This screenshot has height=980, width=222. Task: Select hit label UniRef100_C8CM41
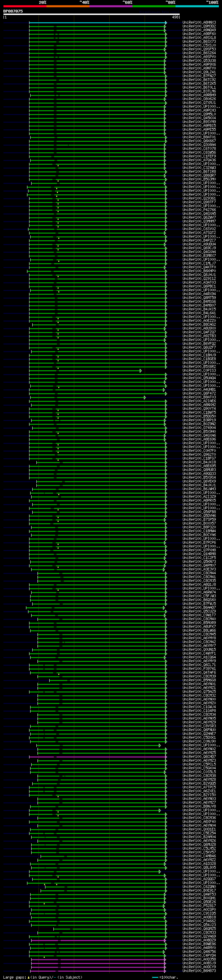tap(199, 577)
